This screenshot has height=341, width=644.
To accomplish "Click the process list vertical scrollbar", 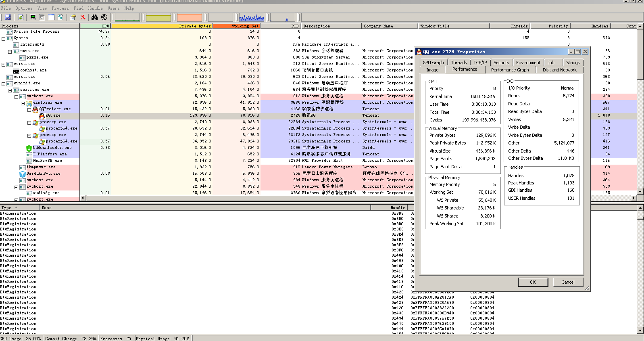I will [640, 109].
